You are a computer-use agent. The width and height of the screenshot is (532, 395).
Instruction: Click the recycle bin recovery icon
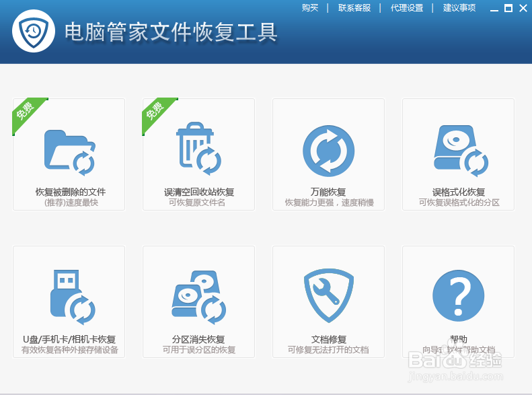[199, 149]
